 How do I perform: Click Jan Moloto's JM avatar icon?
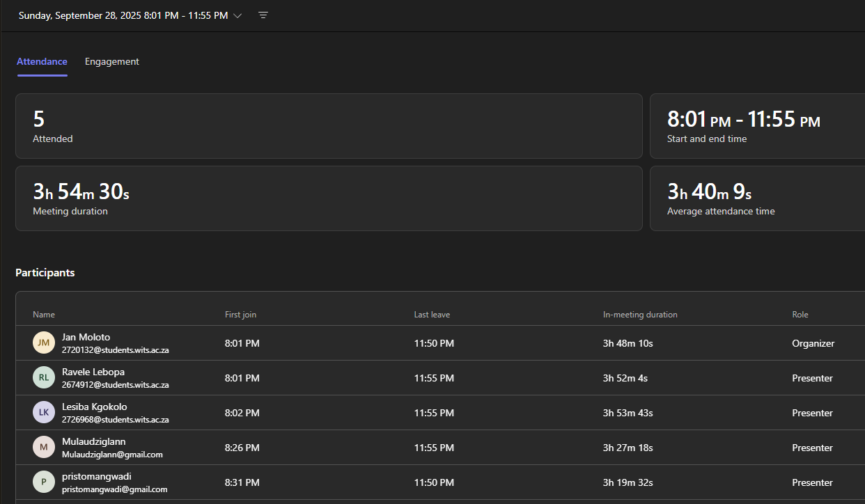pyautogui.click(x=44, y=342)
